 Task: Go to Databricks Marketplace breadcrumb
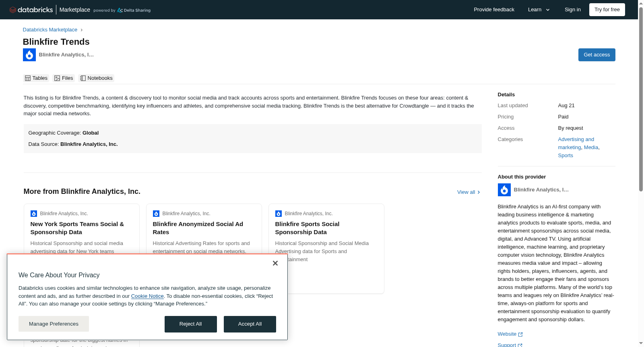50,30
